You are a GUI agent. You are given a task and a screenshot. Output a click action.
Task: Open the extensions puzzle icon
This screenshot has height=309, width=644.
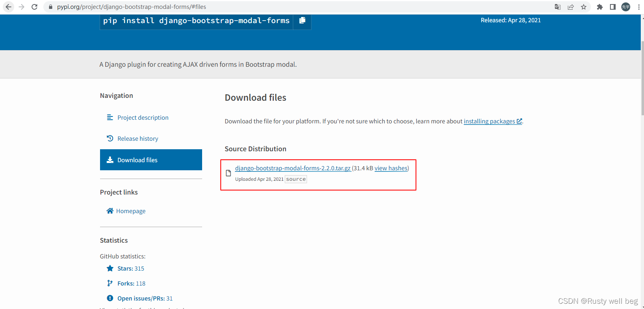click(x=600, y=7)
